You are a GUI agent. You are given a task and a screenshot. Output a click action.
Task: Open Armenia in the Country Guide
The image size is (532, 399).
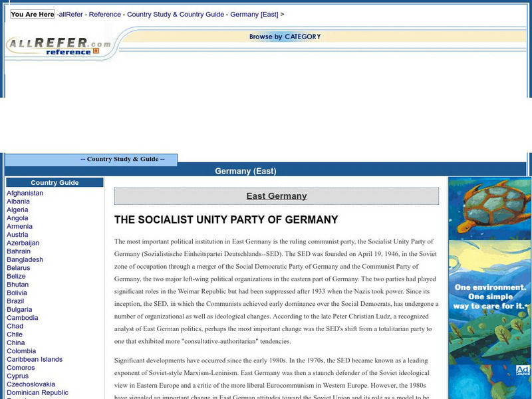(x=20, y=226)
